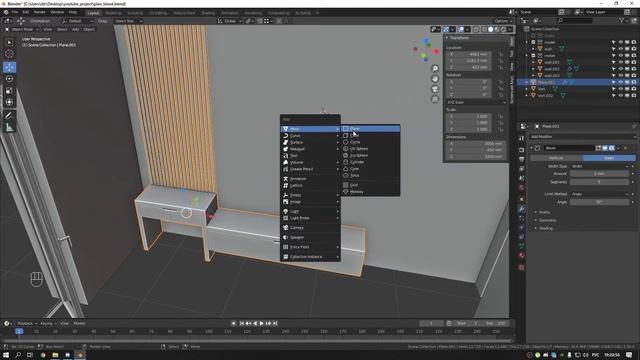Open the XYZ Euler rotation mode dropdown
Viewport: 640px width, 360px height.
pyautogui.click(x=476, y=102)
